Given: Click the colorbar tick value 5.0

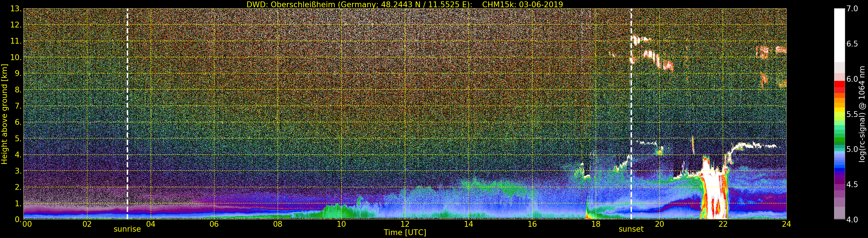Looking at the screenshot, I should click(x=852, y=149).
